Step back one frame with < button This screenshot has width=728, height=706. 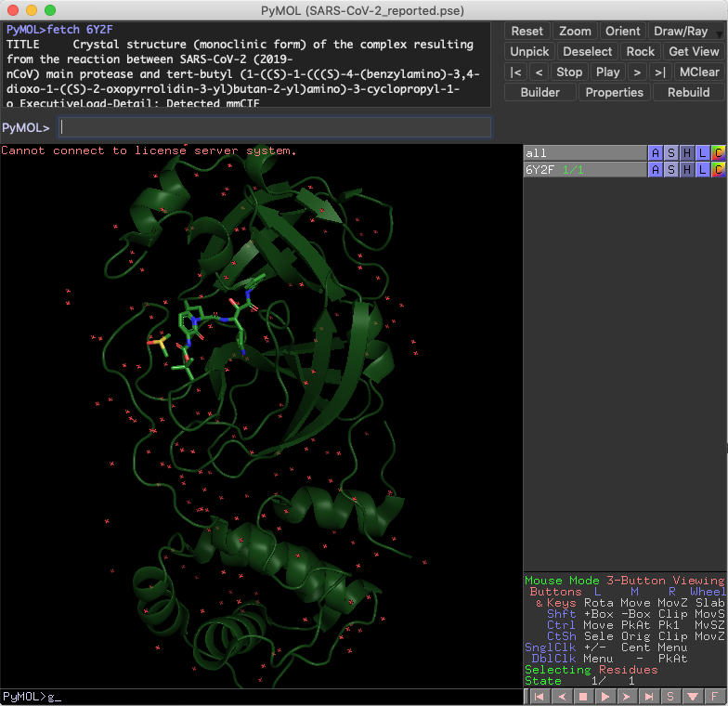click(539, 72)
